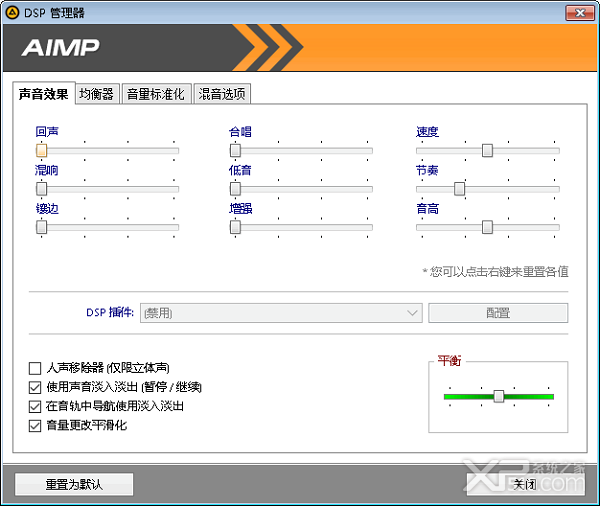
Task: Toggle the 音量更改平滑化 checkbox
Action: [x=35, y=426]
